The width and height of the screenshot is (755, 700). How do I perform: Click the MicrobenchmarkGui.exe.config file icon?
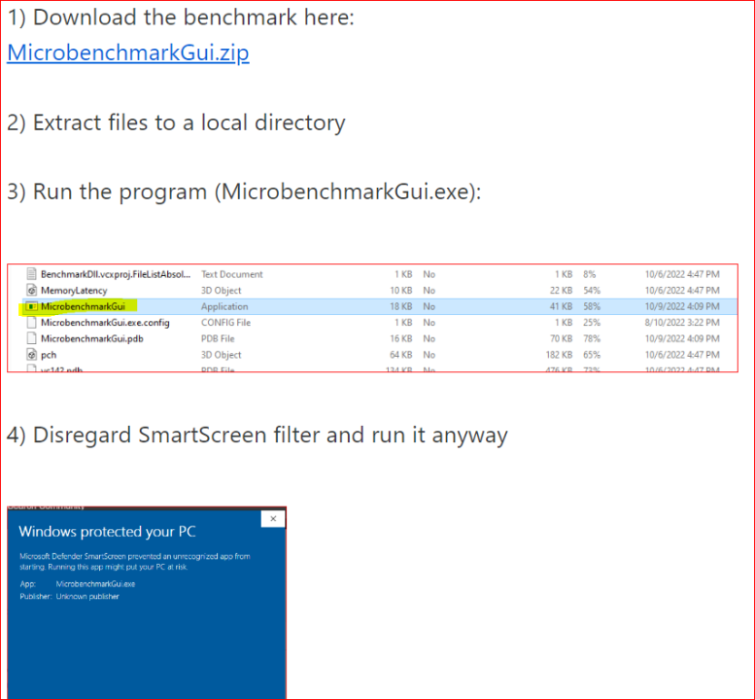(31, 322)
